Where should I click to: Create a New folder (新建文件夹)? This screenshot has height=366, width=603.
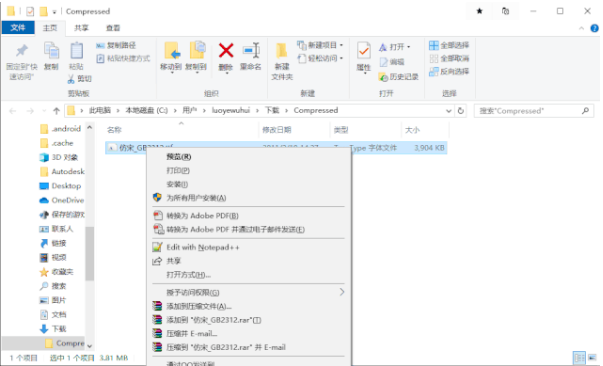(282, 61)
